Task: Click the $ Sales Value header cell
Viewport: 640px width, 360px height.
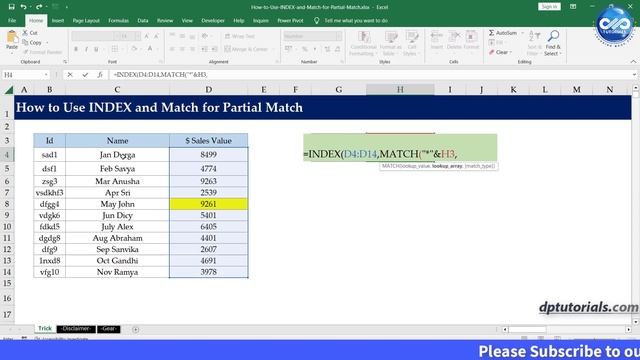Action: coord(209,141)
